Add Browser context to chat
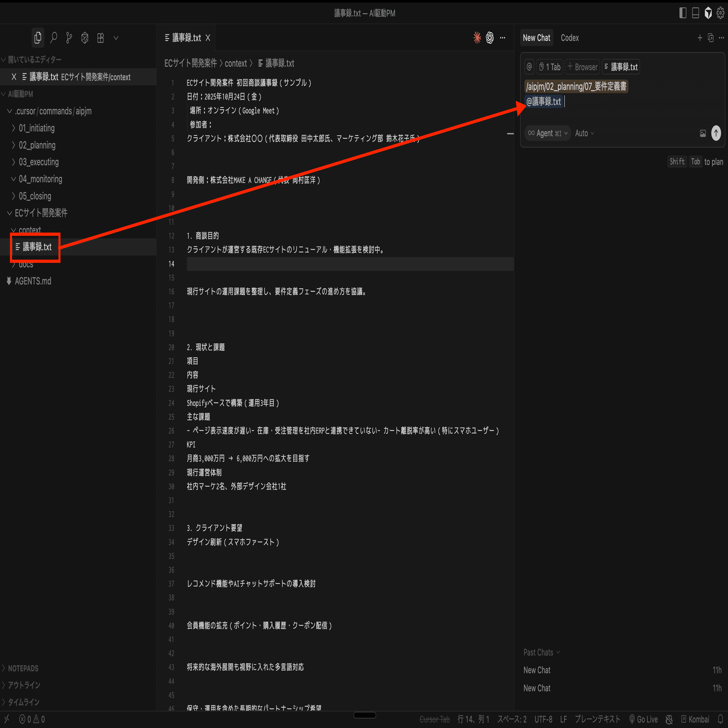The width and height of the screenshot is (728, 728). pos(582,67)
